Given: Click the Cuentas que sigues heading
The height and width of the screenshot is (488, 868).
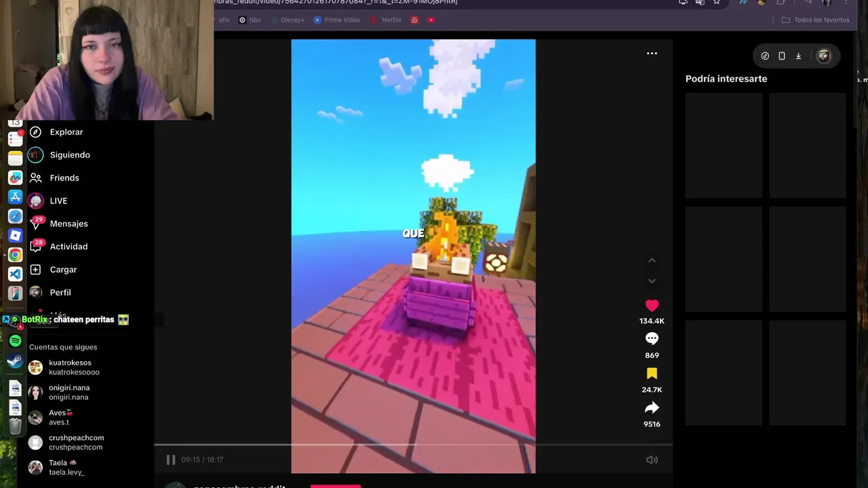Looking at the screenshot, I should point(63,347).
